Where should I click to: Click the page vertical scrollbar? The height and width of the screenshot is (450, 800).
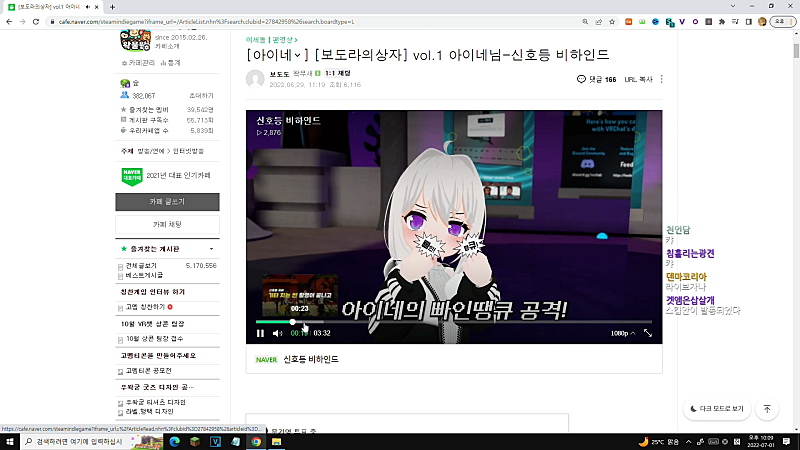796,51
